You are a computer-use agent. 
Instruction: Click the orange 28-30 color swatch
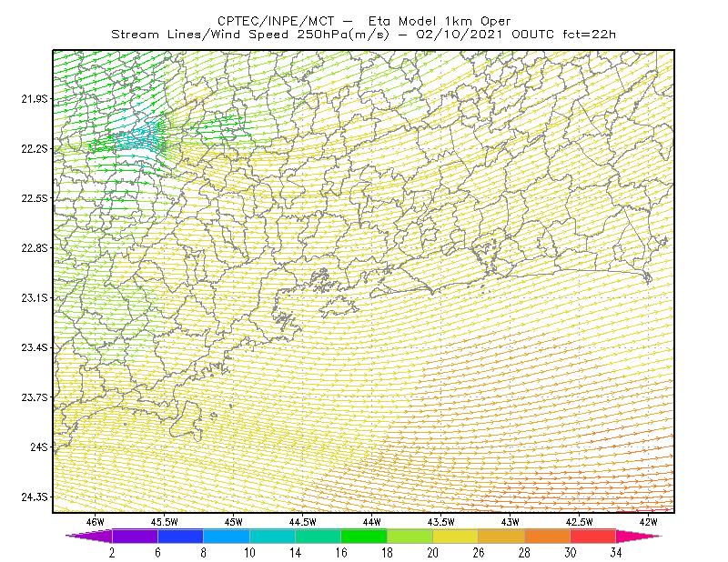point(548,536)
